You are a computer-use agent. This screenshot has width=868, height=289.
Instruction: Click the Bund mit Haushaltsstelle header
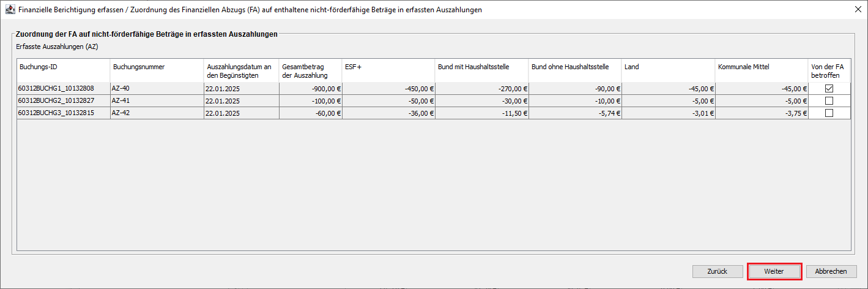481,70
